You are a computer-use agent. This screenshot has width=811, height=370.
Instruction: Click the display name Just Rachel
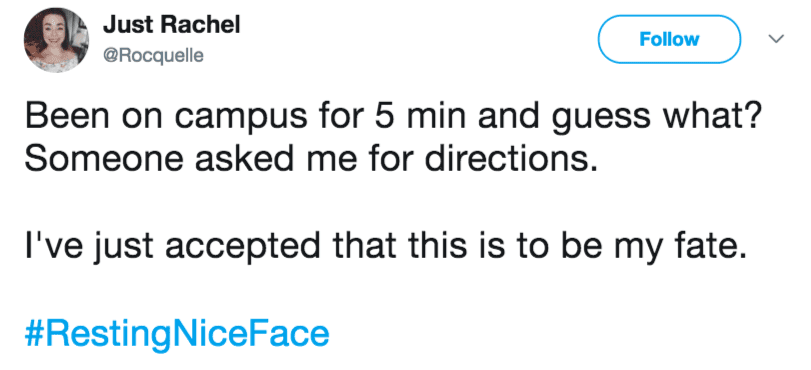[172, 25]
